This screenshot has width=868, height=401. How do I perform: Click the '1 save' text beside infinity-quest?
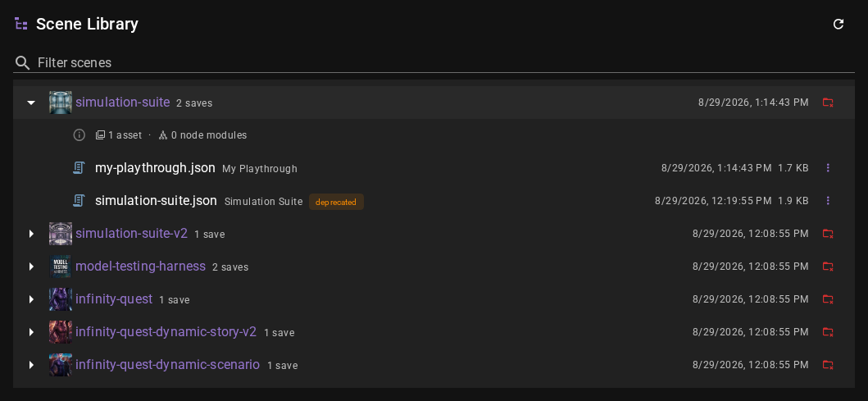pos(175,299)
